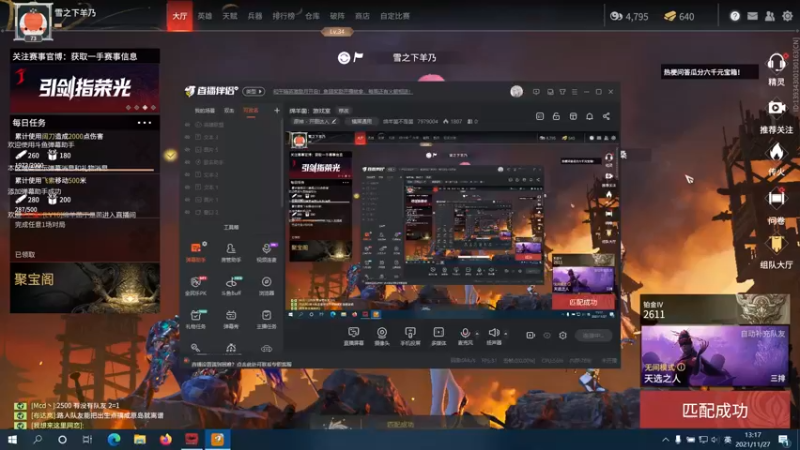This screenshot has width=800, height=450.
Task: Open the 礼物任务 tool
Action: pyautogui.click(x=195, y=319)
